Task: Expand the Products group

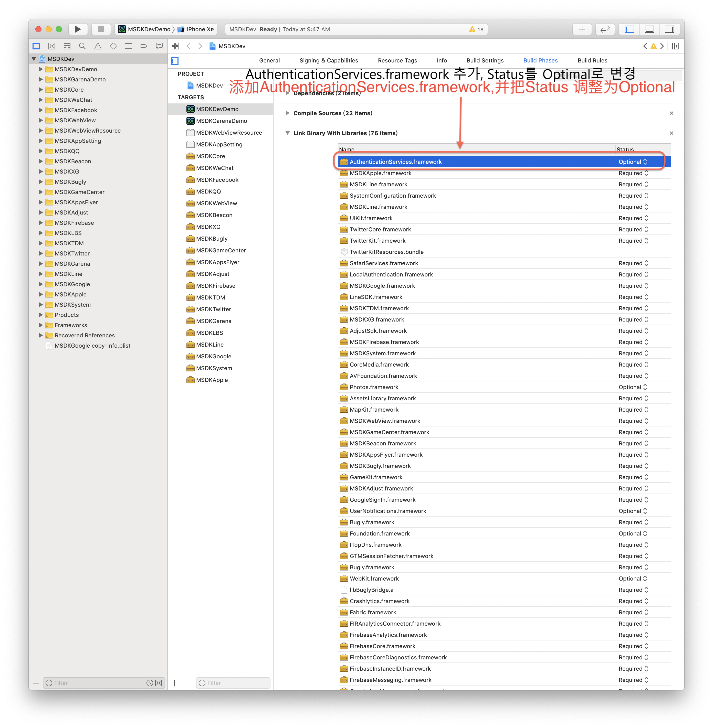Action: [x=41, y=315]
